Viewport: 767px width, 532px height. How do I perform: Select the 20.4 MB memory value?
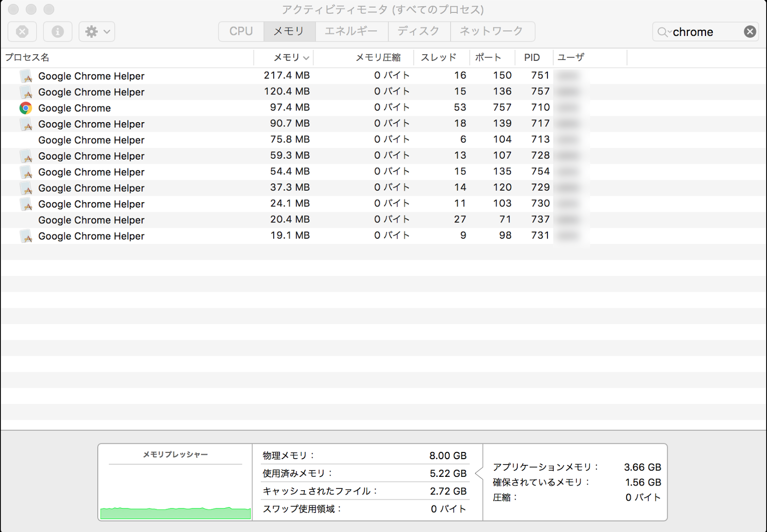(290, 220)
